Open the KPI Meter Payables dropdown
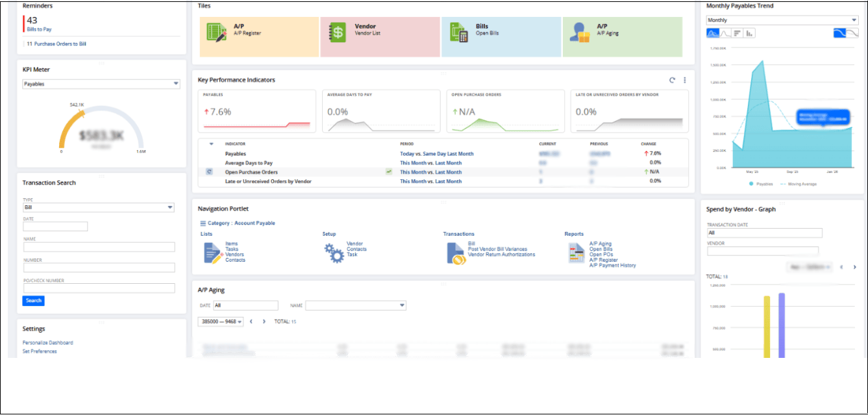This screenshot has width=868, height=417. coord(101,84)
